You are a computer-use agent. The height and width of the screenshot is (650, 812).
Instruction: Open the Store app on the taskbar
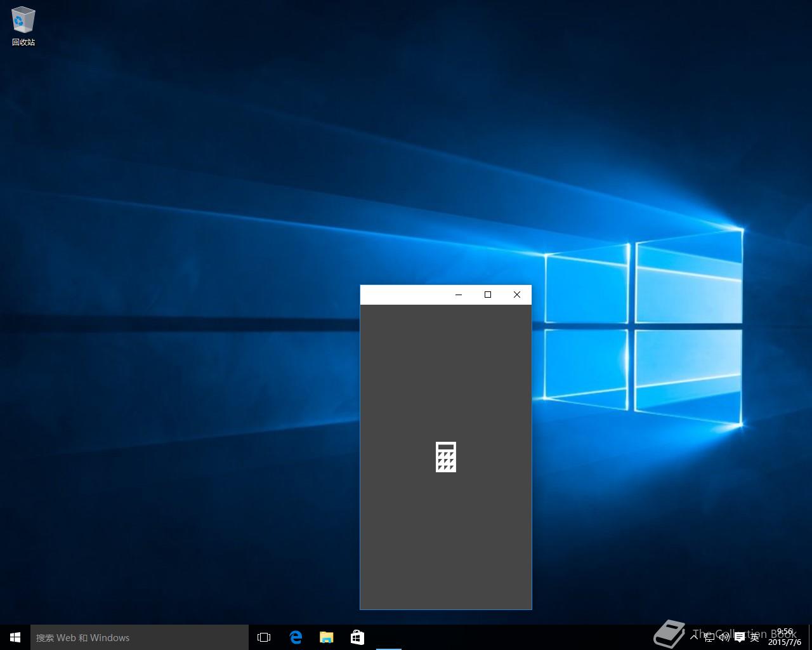coord(357,637)
